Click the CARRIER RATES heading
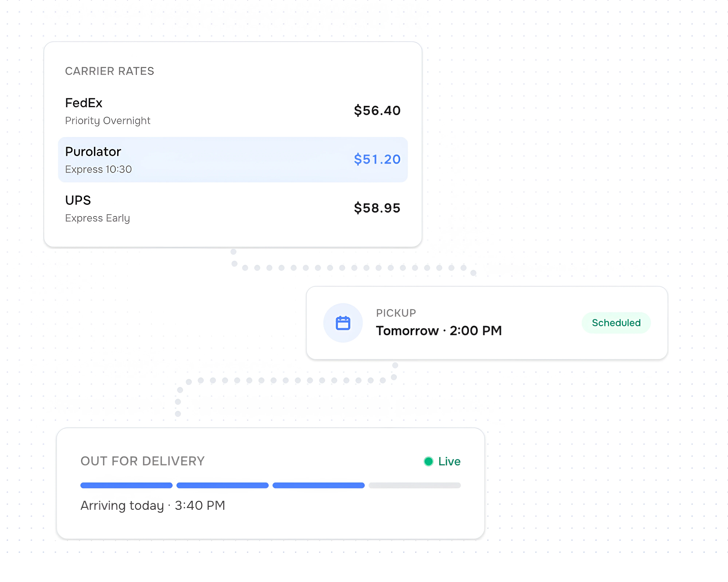The image size is (728, 582). point(109,71)
